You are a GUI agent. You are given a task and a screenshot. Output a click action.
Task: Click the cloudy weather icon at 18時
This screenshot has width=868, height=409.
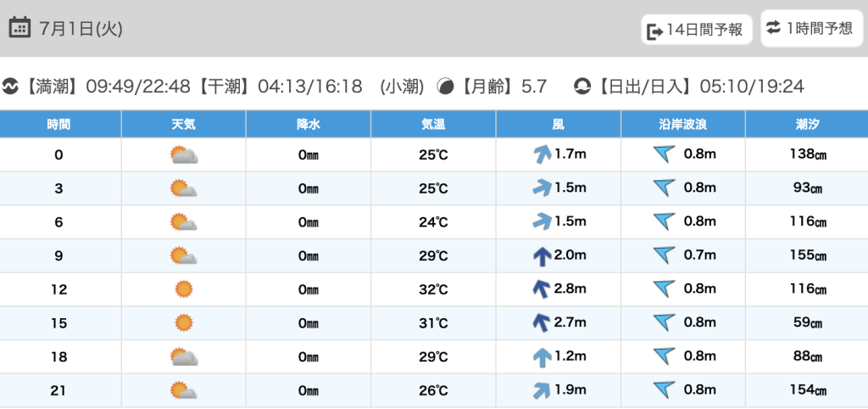click(183, 357)
